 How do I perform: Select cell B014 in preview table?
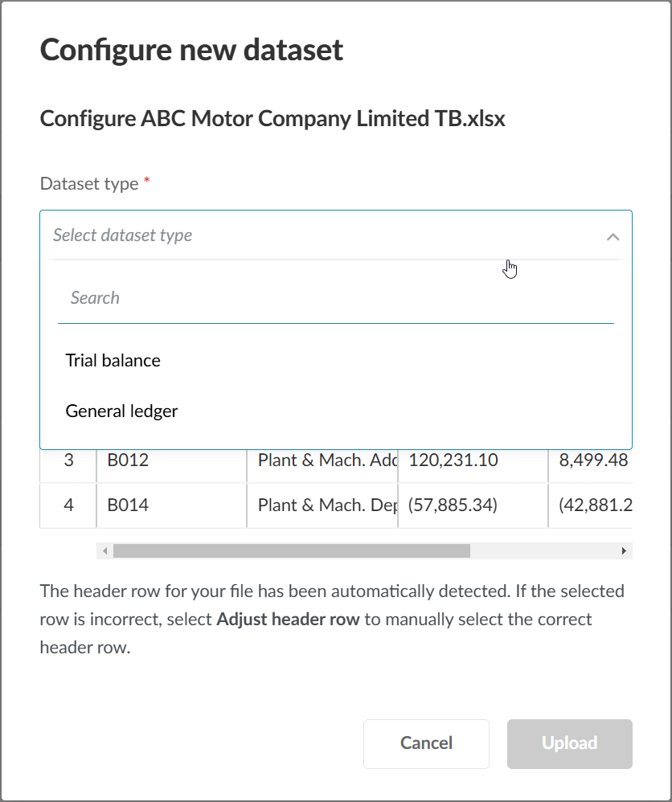pyautogui.click(x=171, y=505)
